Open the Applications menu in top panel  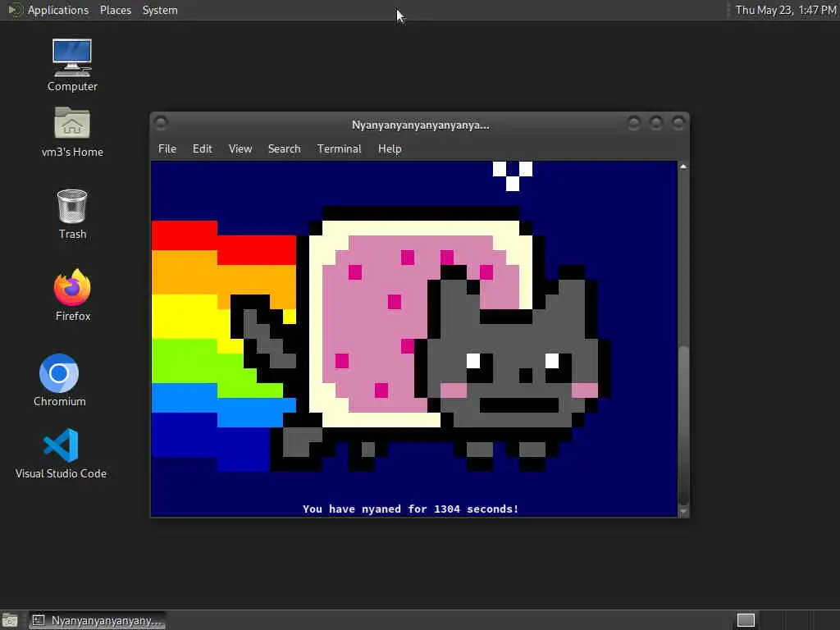click(58, 10)
